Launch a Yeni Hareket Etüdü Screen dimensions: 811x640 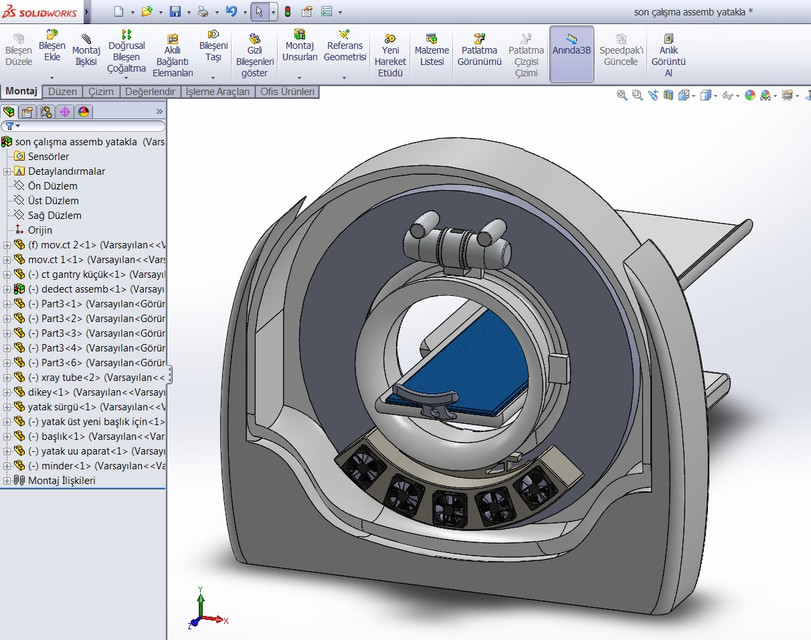(x=389, y=50)
